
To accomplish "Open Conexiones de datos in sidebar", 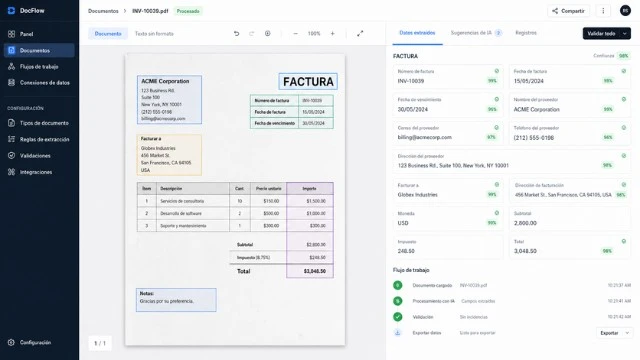I will click(x=39, y=82).
